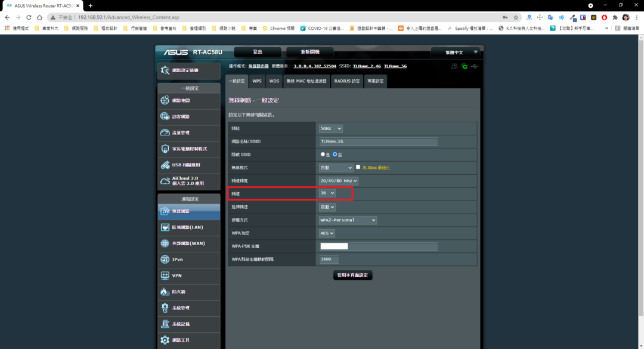Open 無線模式 自動 dropdown
The image size is (644, 349).
(336, 168)
